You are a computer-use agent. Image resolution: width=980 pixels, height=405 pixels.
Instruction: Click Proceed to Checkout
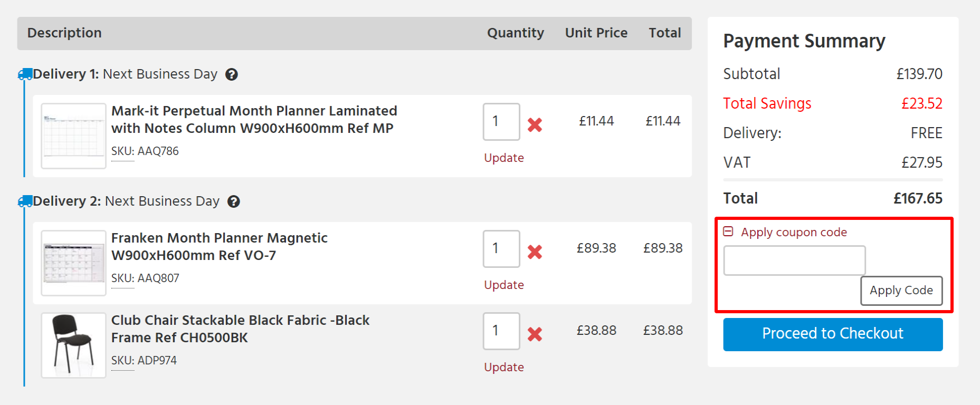tap(832, 334)
